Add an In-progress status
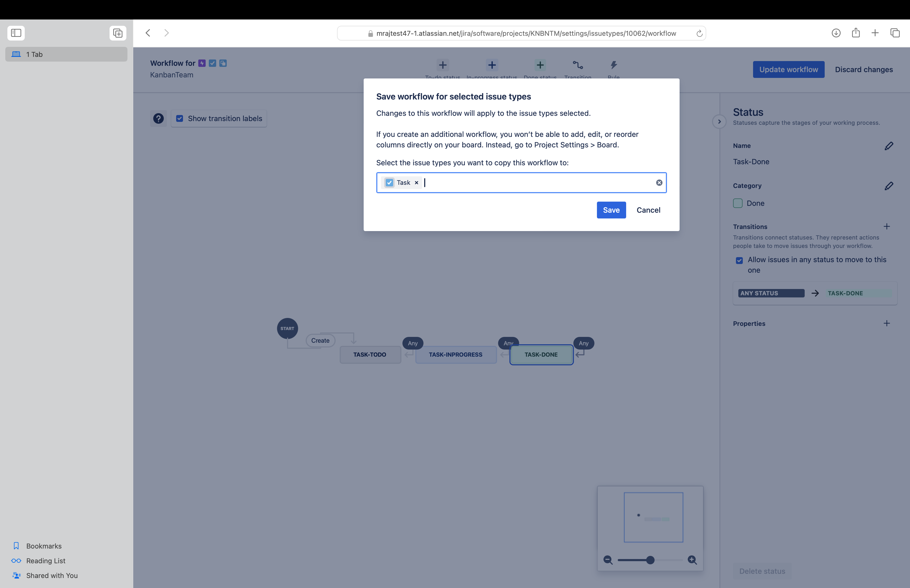Viewport: 910px width, 588px height. (x=492, y=65)
